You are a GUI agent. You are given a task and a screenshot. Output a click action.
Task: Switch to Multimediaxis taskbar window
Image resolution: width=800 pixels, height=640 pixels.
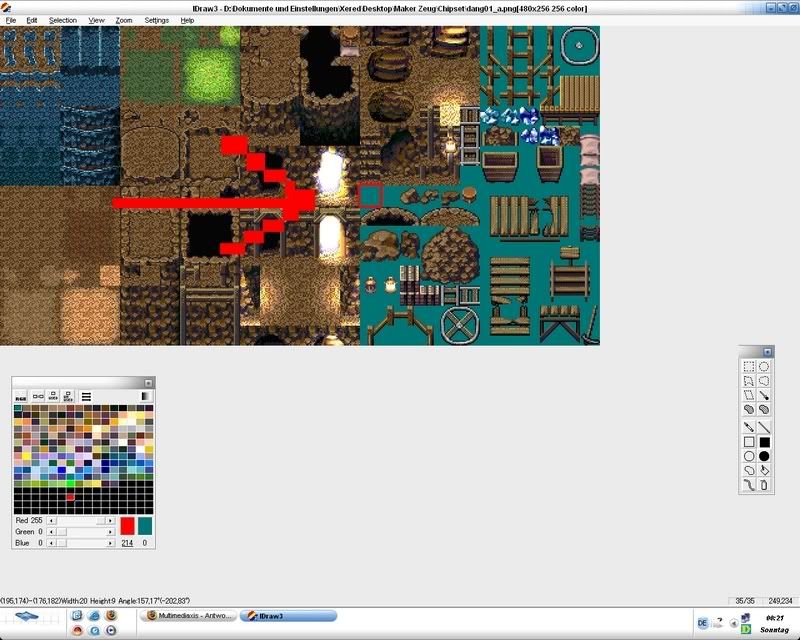[190, 615]
